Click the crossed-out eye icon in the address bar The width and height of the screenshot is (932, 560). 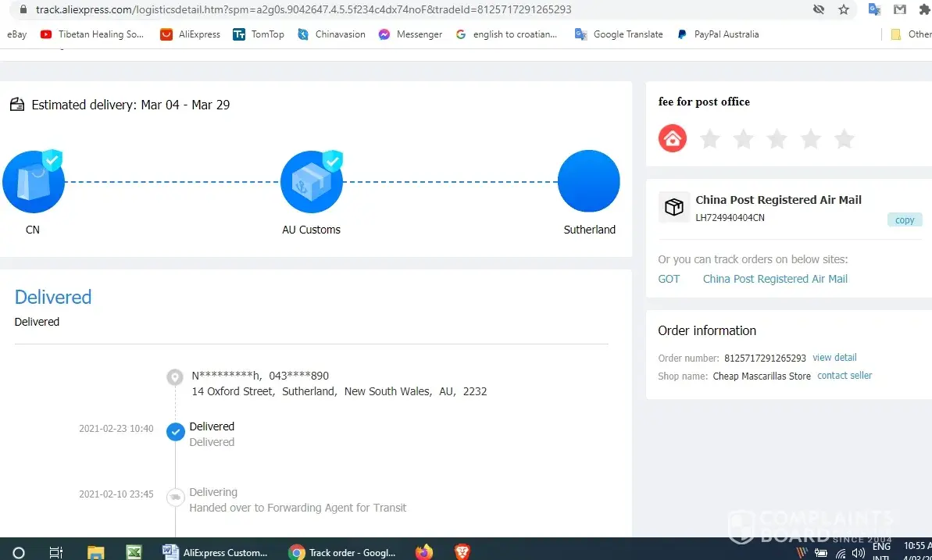pyautogui.click(x=819, y=9)
